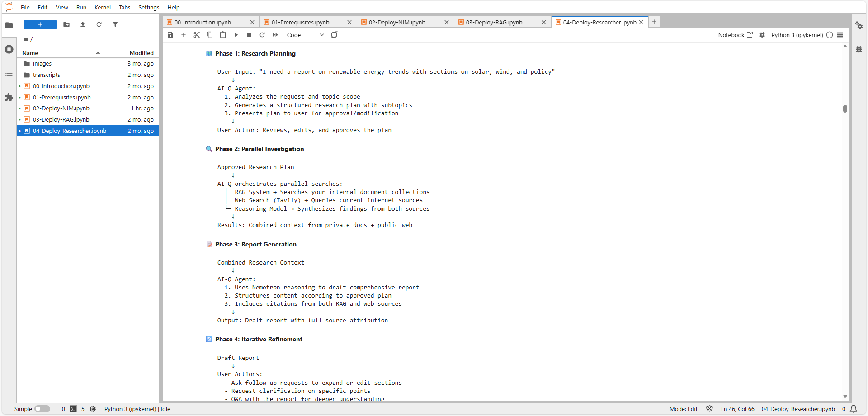The width and height of the screenshot is (868, 416).
Task: Open the notebook toolbar hamburger menu
Action: [x=840, y=35]
